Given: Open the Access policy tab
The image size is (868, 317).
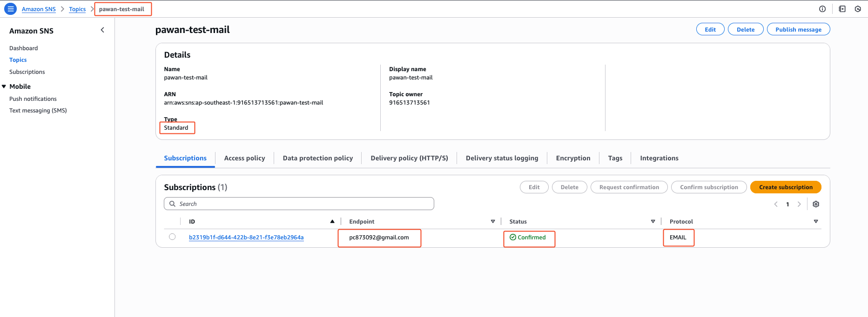Looking at the screenshot, I should (244, 158).
